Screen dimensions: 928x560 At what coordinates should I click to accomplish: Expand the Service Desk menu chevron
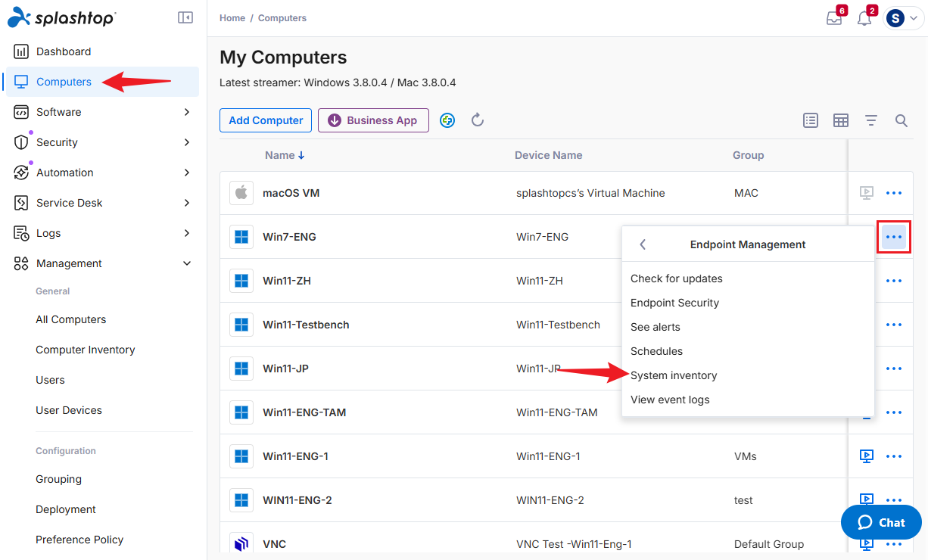pyautogui.click(x=187, y=203)
